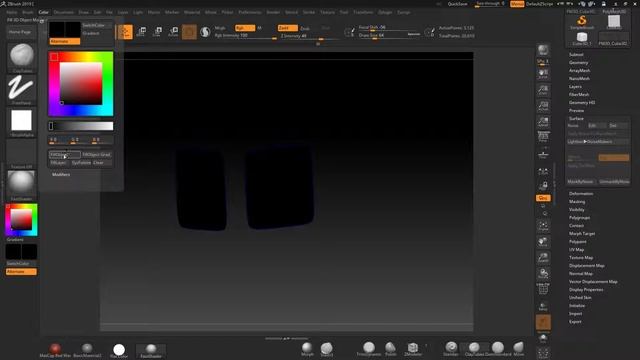640x360 pixels.
Task: Click the FillObject Grad button
Action: 97,155
